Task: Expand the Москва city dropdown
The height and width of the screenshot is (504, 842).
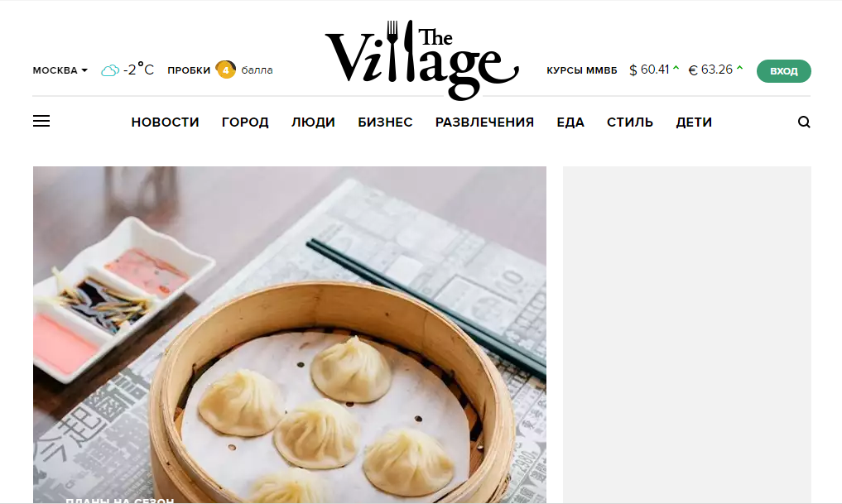Action: pyautogui.click(x=60, y=70)
